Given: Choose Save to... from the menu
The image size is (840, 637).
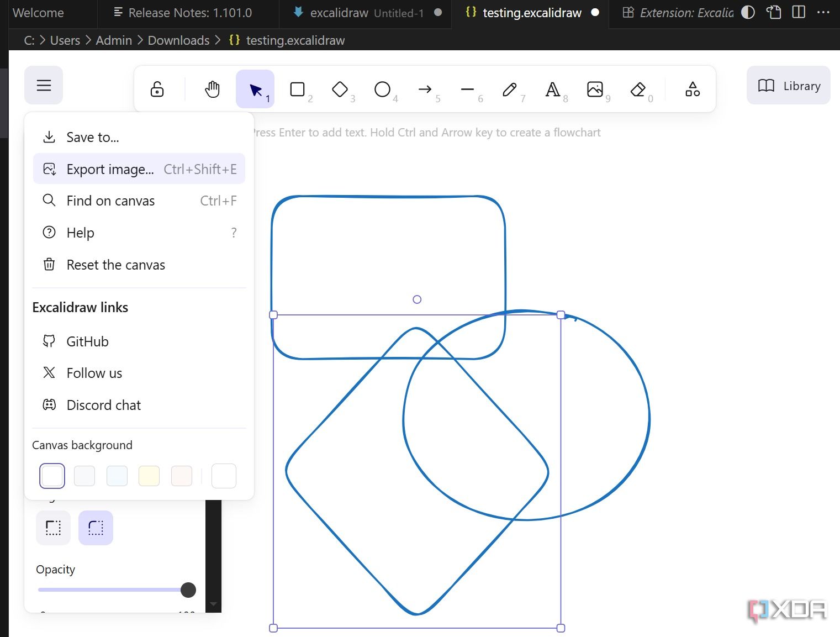Looking at the screenshot, I should click(x=139, y=137).
